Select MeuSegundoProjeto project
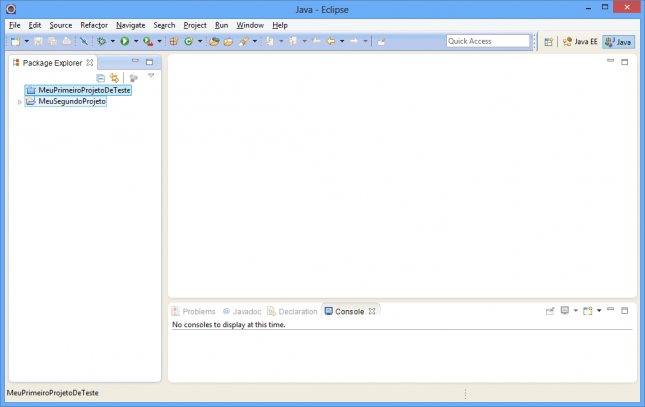This screenshot has height=407, width=645. point(66,101)
